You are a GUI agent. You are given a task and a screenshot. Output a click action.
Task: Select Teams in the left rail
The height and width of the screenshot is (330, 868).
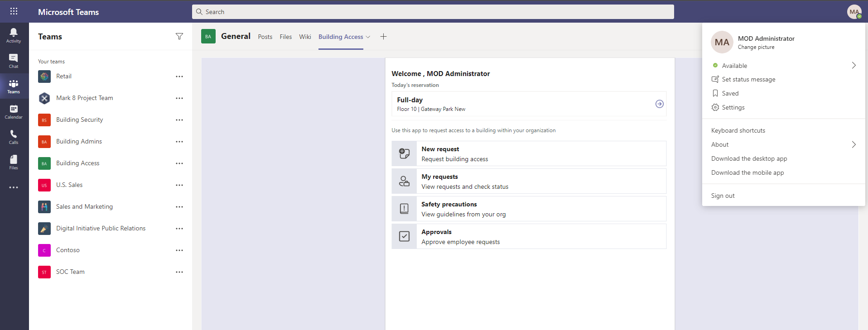click(14, 86)
